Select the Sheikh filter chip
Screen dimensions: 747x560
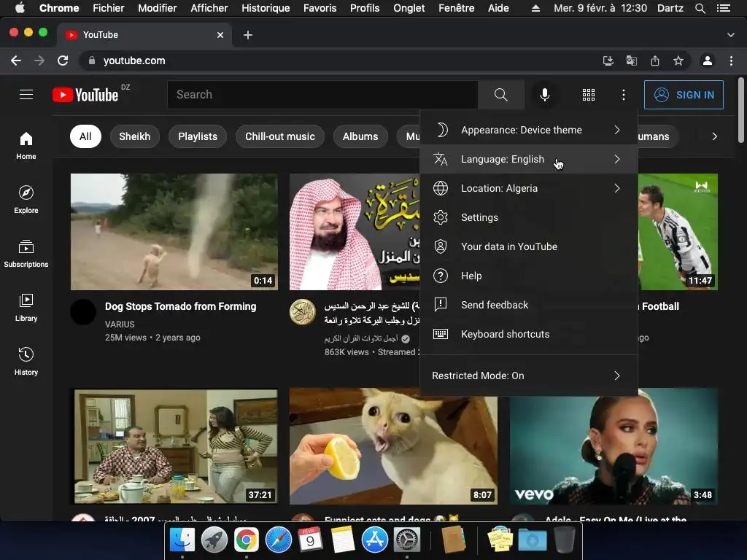point(135,136)
